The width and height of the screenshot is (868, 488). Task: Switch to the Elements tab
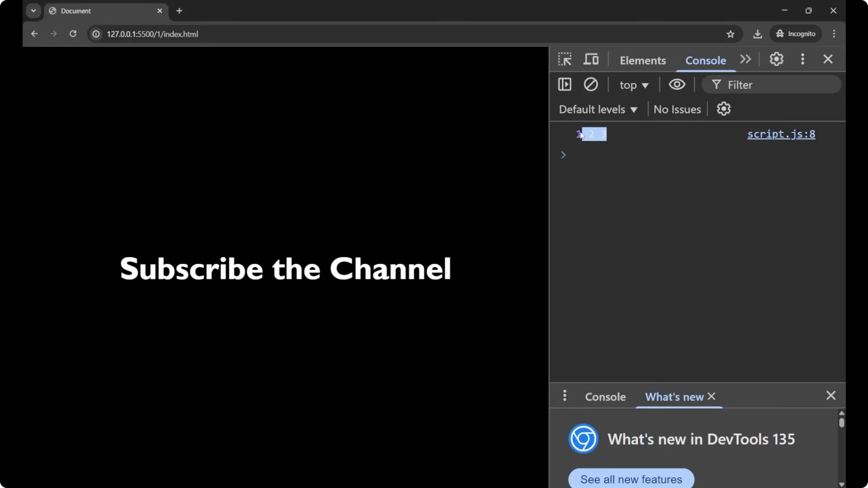point(642,60)
